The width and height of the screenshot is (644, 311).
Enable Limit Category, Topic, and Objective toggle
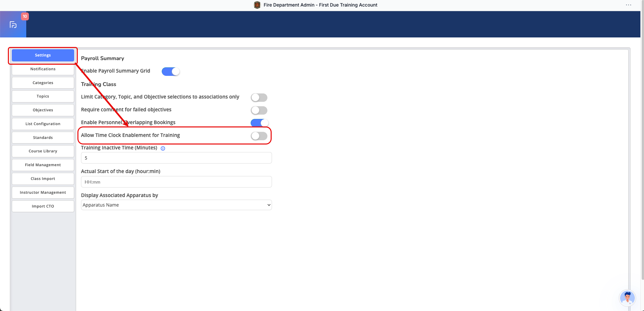click(x=259, y=98)
